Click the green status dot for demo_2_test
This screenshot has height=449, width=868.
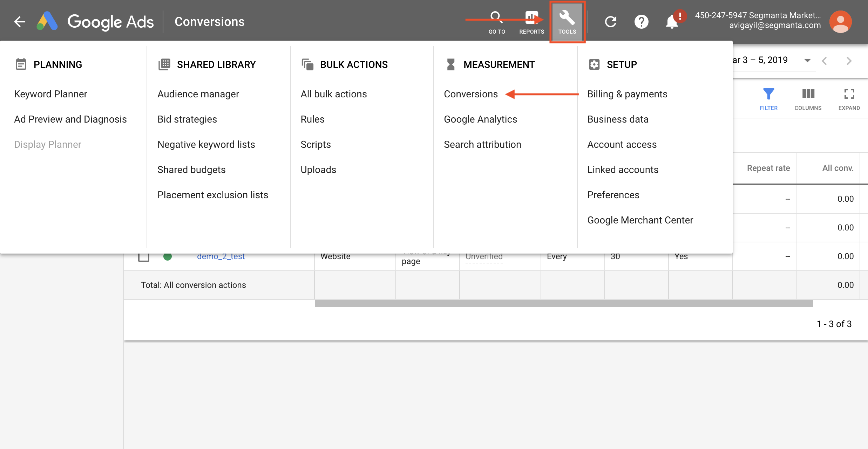(168, 256)
